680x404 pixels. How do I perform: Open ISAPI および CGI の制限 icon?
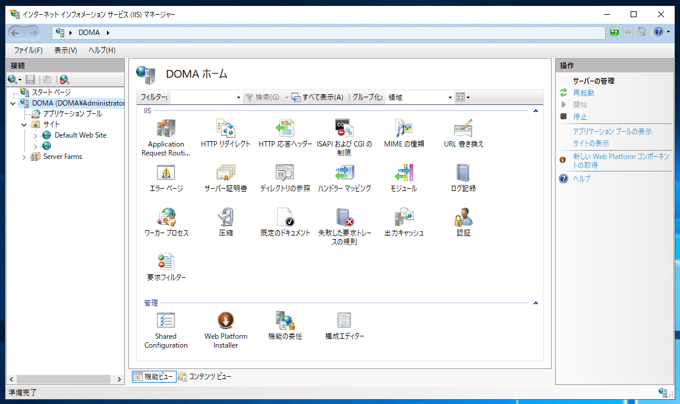coord(344,128)
